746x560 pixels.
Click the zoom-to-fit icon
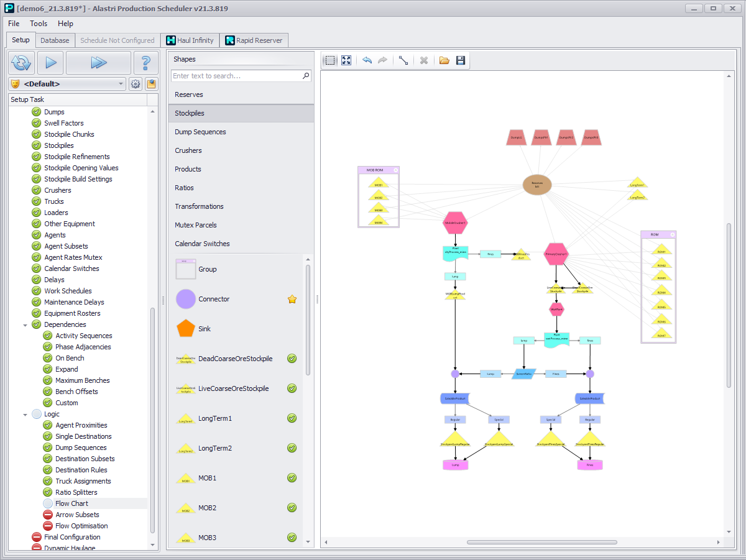[346, 60]
